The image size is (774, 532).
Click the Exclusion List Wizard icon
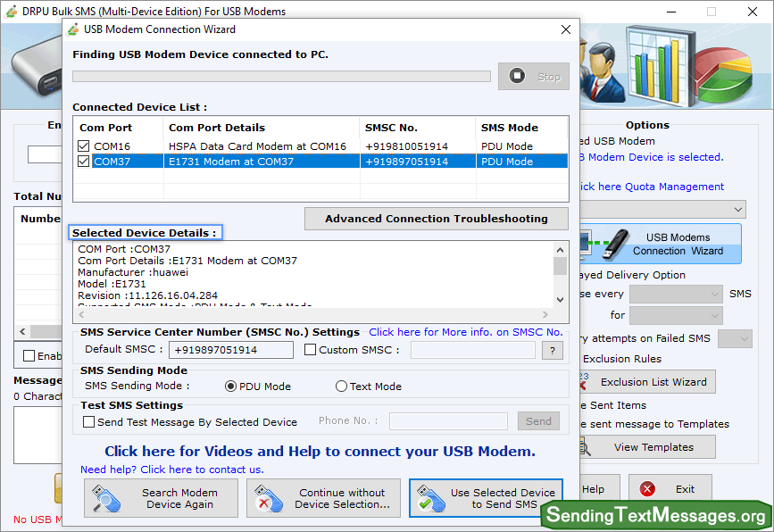pos(585,381)
